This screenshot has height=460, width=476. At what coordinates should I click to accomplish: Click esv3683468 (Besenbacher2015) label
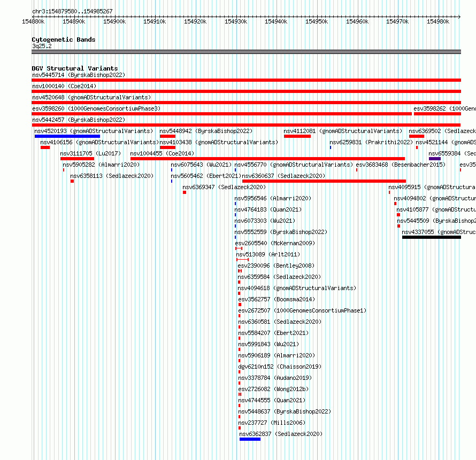(401, 165)
